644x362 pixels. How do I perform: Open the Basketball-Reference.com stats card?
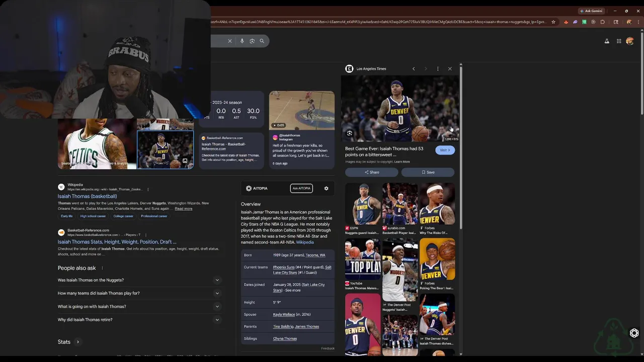[x=231, y=150]
